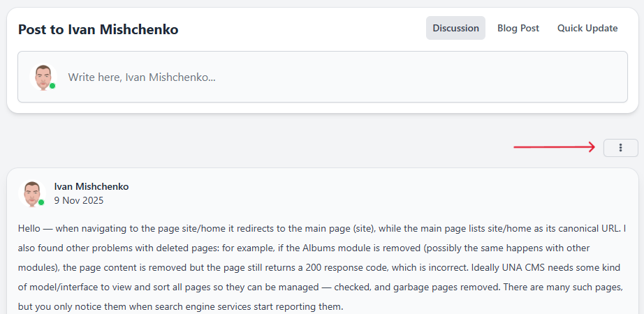Click the green status dot on post avatar
Viewport: 644px width, 314px height.
pos(41,202)
